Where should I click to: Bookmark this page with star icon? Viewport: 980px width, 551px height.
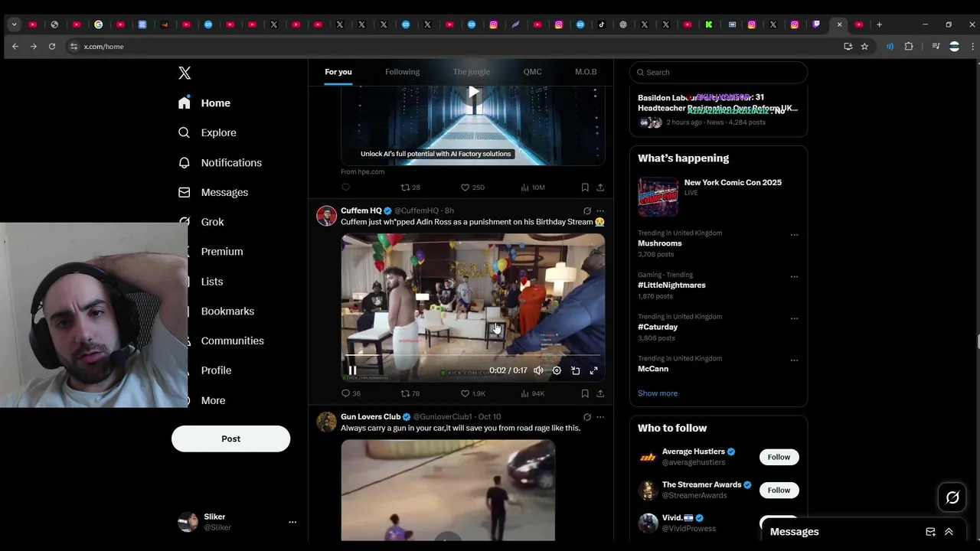click(864, 47)
